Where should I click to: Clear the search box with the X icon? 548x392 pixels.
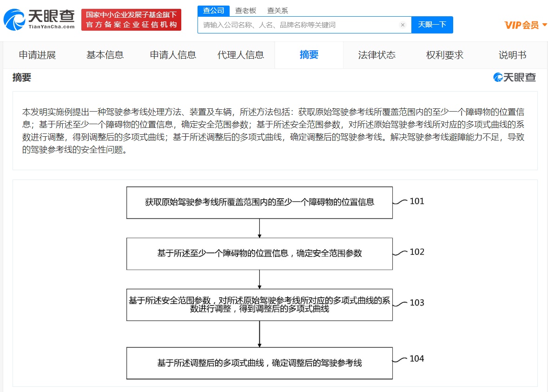[403, 25]
